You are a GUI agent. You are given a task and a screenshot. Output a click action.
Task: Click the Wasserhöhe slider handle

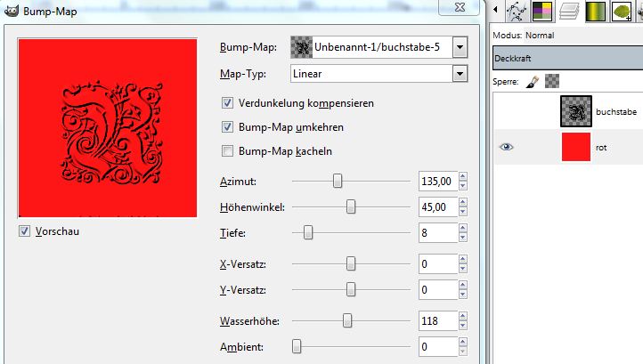point(347,320)
